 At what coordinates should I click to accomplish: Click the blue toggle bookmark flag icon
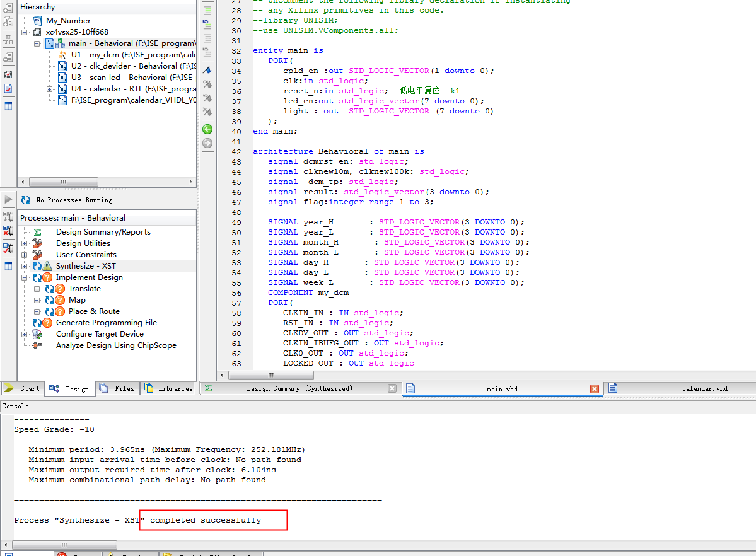(x=207, y=70)
